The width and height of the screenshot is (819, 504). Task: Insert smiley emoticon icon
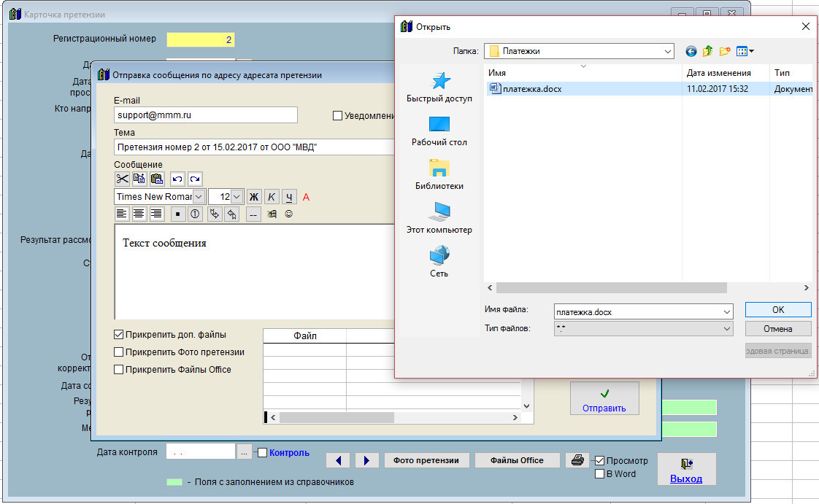click(x=289, y=214)
